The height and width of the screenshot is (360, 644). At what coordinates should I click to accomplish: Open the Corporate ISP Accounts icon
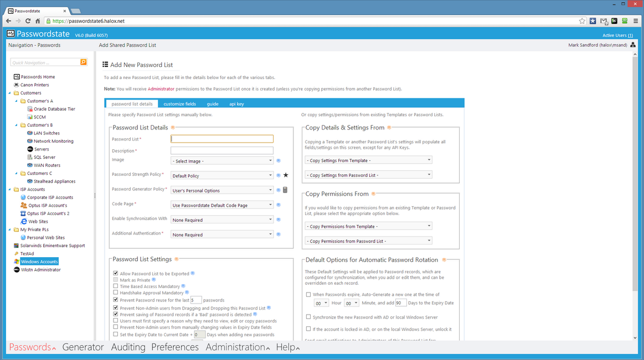point(23,197)
